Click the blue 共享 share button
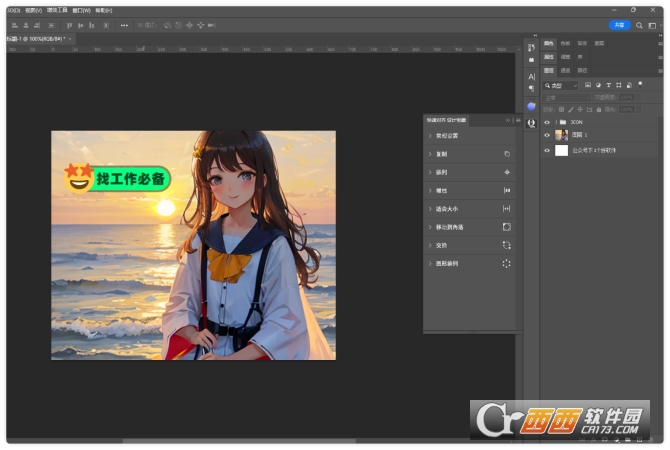 [x=619, y=26]
